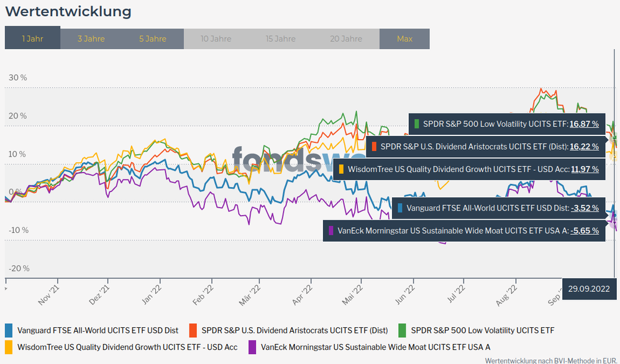The width and height of the screenshot is (620, 364).
Task: Toggle Vanguard FTSE All-World series in legend
Action: point(99,330)
